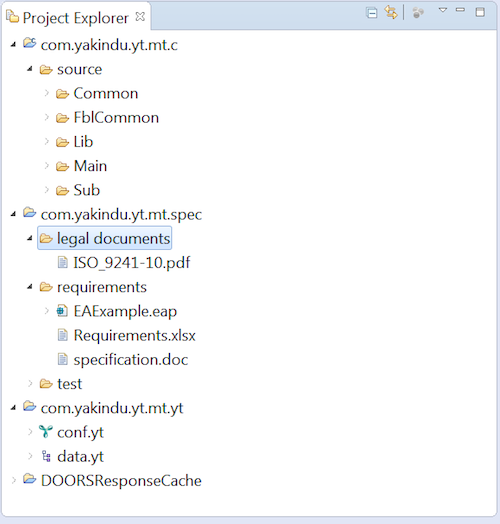The image size is (500, 524).
Task: Collapse the legal documents folder
Action: pos(30,238)
